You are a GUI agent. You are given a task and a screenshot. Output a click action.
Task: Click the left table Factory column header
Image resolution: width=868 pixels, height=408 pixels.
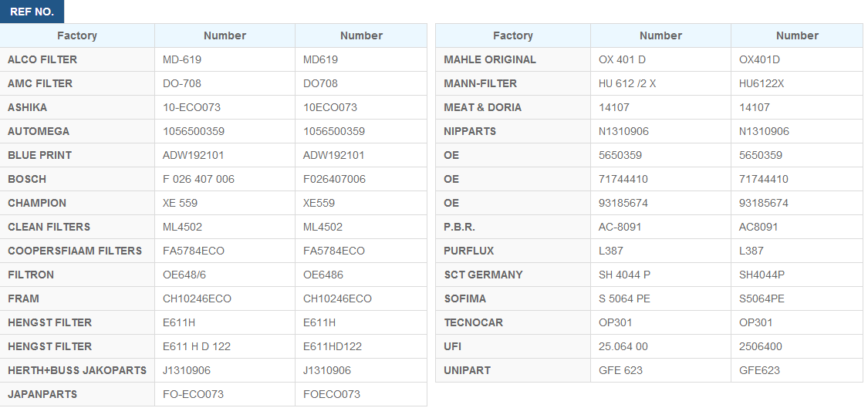click(77, 35)
